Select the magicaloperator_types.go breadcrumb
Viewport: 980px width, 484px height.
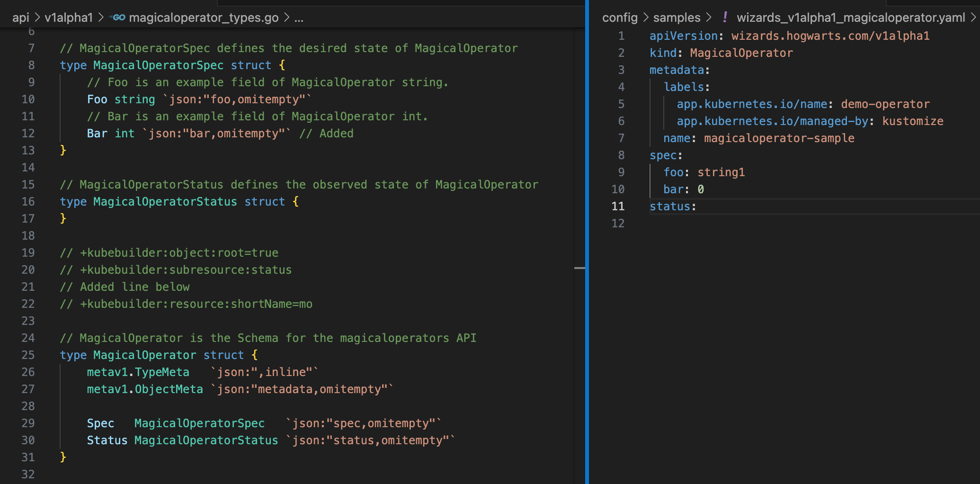pyautogui.click(x=204, y=18)
